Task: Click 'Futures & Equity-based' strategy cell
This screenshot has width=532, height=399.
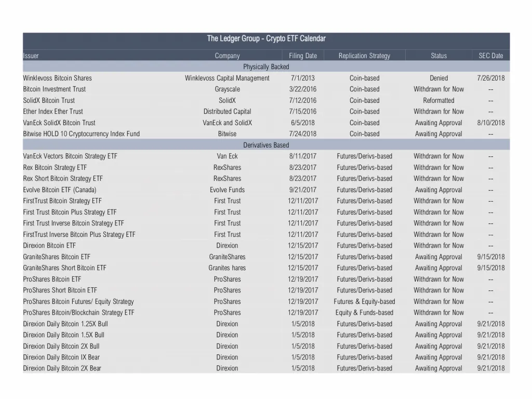Action: coord(364,302)
